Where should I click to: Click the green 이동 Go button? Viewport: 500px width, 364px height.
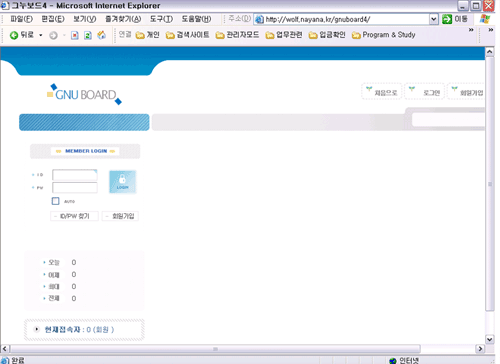[x=455, y=19]
